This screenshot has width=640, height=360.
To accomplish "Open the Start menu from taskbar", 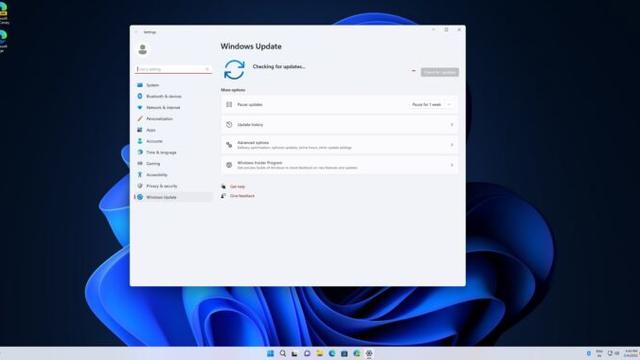I will [x=270, y=353].
